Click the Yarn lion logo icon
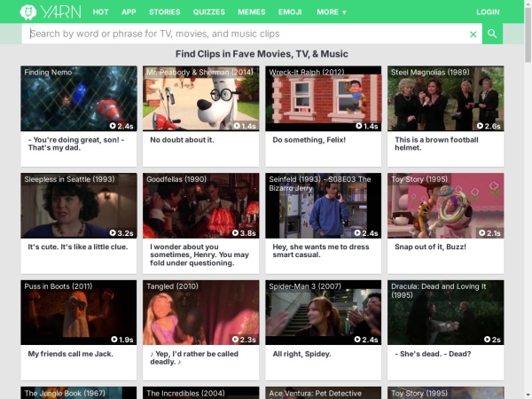532x399 pixels. pos(27,12)
